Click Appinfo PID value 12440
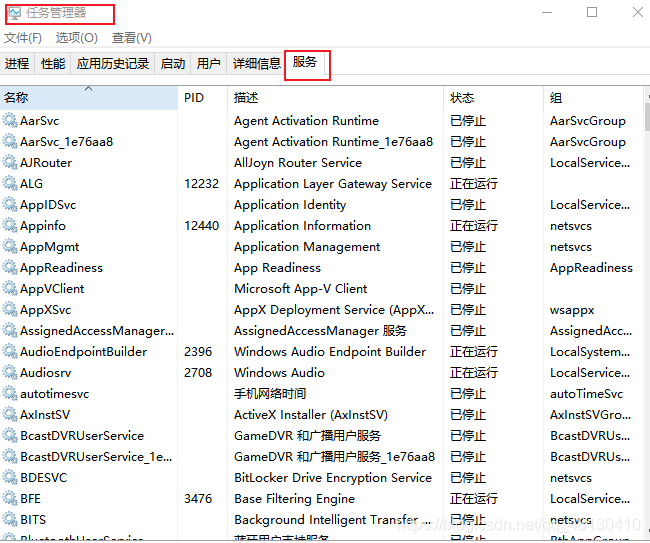Image resolution: width=650 pixels, height=543 pixels. pos(201,225)
